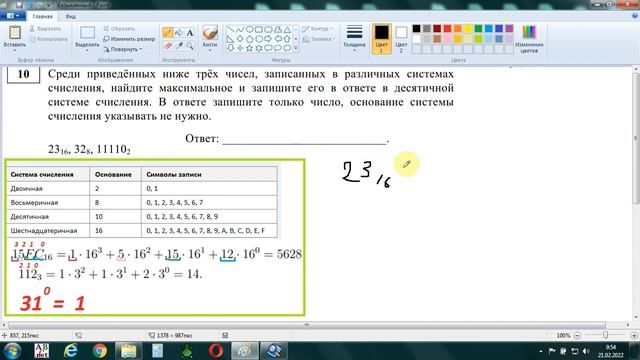
Task: Click the zoom out minus button
Action: pos(577,335)
